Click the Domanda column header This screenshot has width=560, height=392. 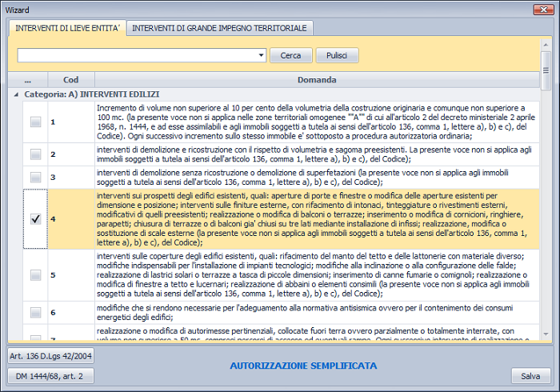[x=317, y=80]
